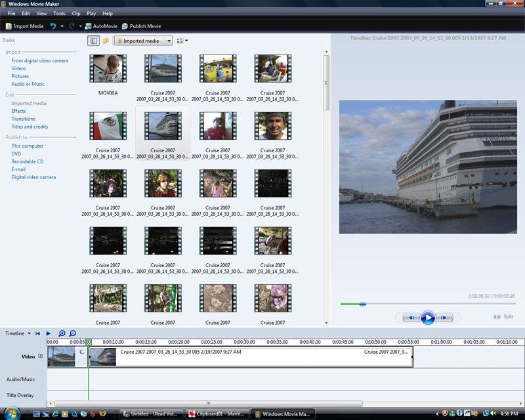
Task: Show hidden system tray icons arrow
Action: tap(437, 414)
